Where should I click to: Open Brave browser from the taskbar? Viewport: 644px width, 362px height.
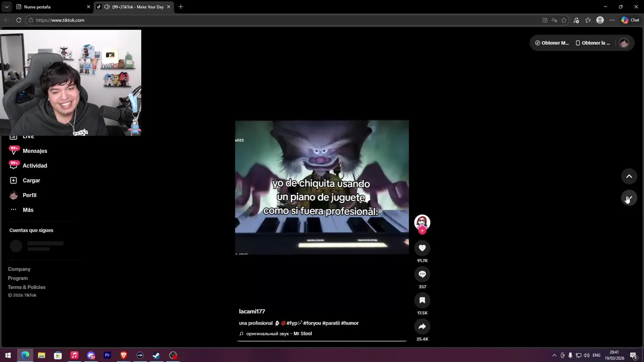pyautogui.click(x=124, y=355)
